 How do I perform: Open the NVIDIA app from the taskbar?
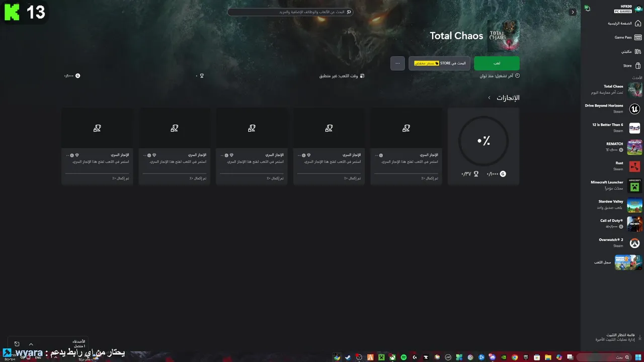[x=503, y=357]
